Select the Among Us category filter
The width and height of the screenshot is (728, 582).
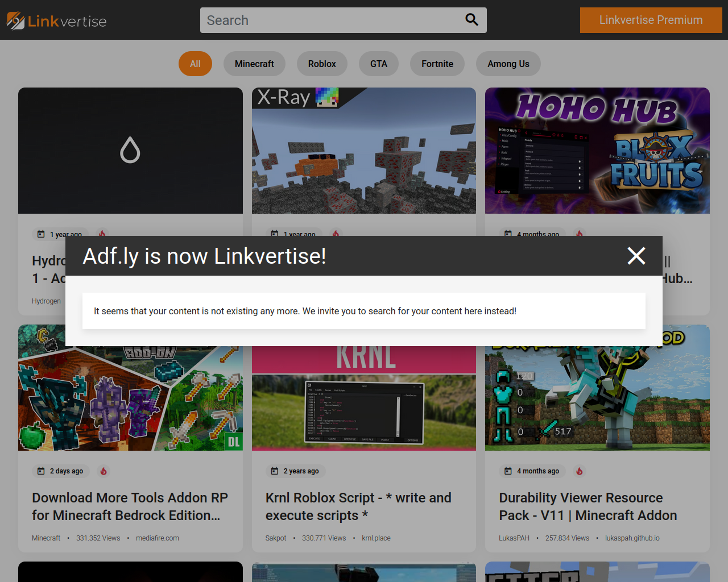508,64
